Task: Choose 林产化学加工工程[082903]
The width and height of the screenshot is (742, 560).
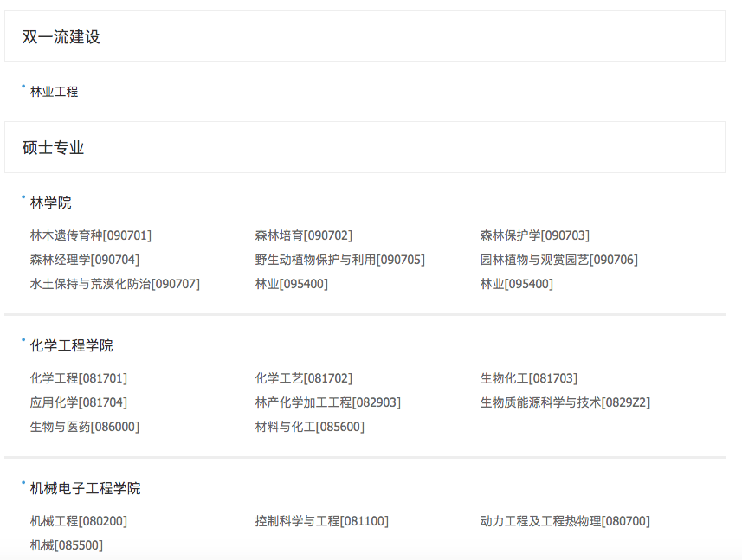Action: pos(328,402)
